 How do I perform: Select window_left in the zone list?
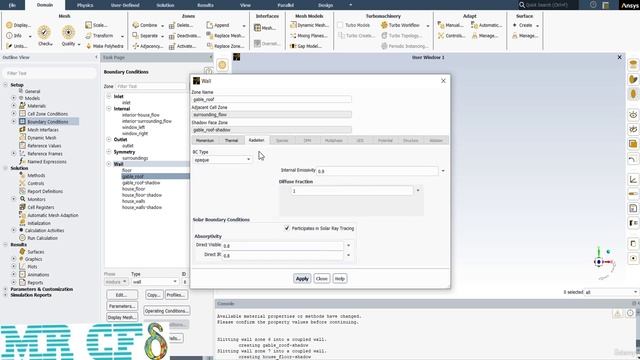(x=133, y=127)
